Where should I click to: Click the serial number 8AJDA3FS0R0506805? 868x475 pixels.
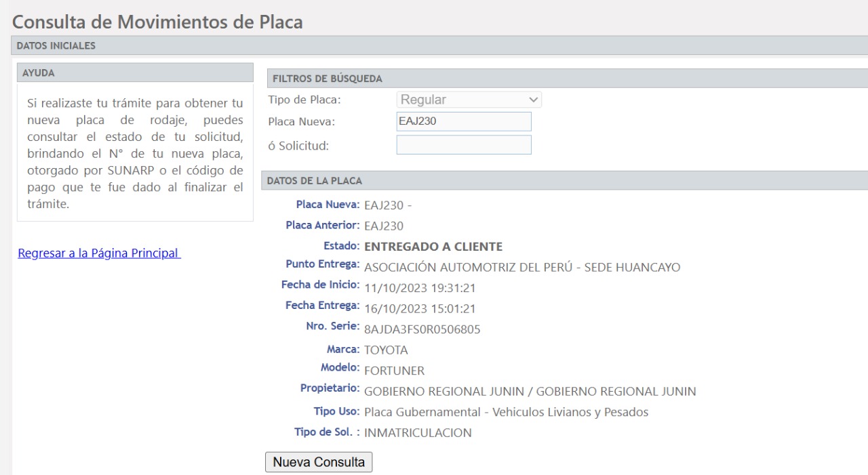click(422, 330)
